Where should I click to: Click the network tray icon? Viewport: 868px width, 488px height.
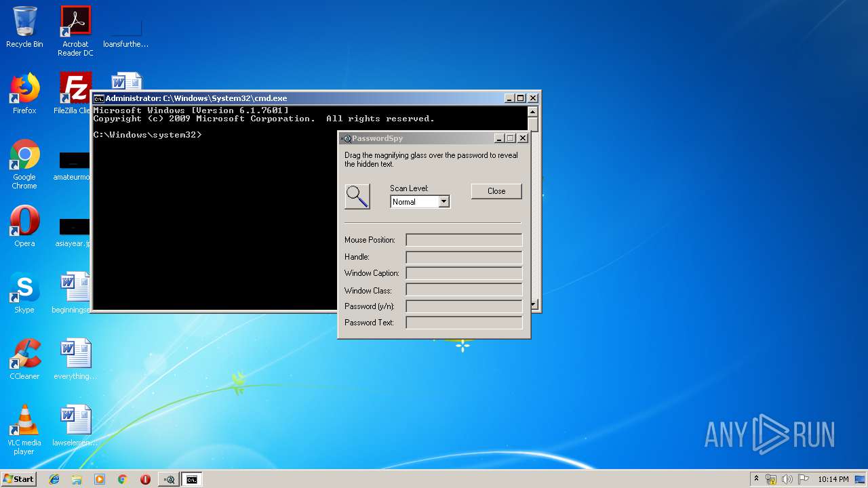(x=771, y=479)
